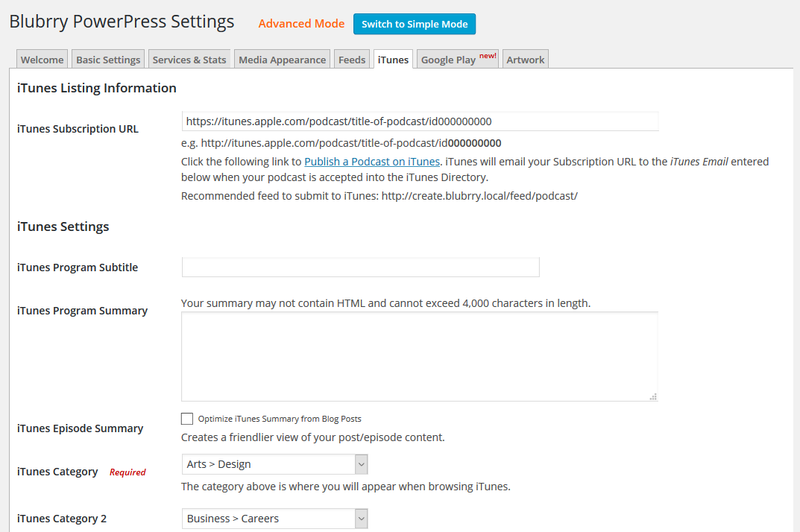
Task: Select the iTunes tab
Action: pyautogui.click(x=393, y=59)
